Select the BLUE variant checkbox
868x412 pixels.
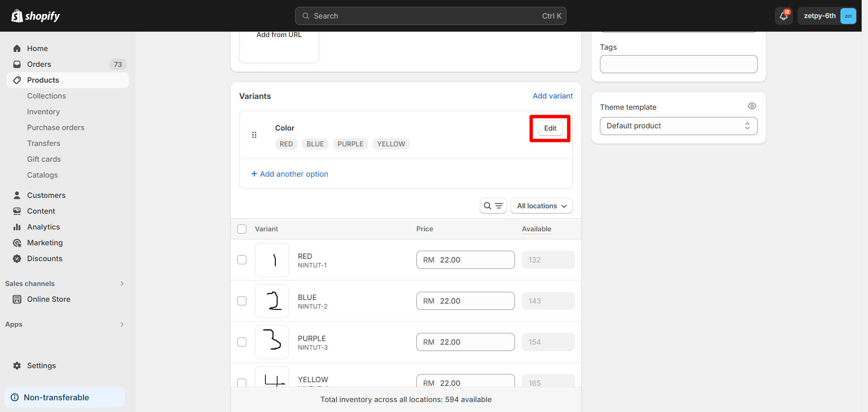pyautogui.click(x=242, y=301)
